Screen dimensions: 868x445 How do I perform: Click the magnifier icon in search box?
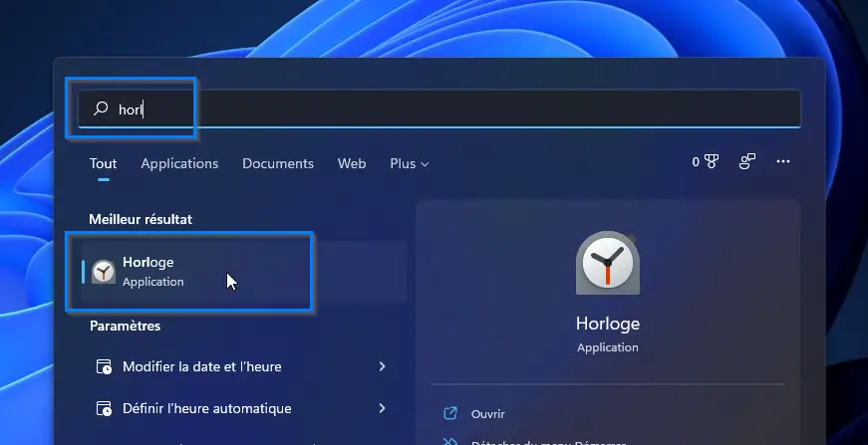(101, 109)
